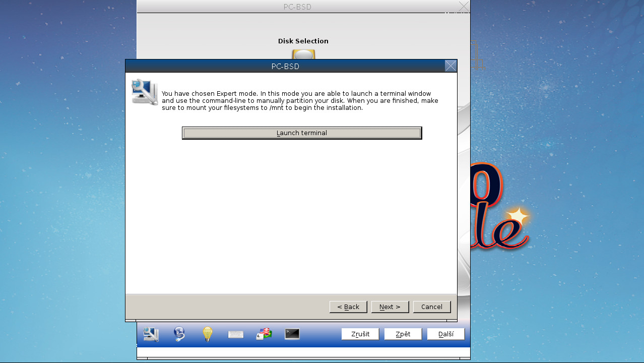Click the Next button in the dialog
Viewport: 644px width, 363px height.
click(390, 307)
